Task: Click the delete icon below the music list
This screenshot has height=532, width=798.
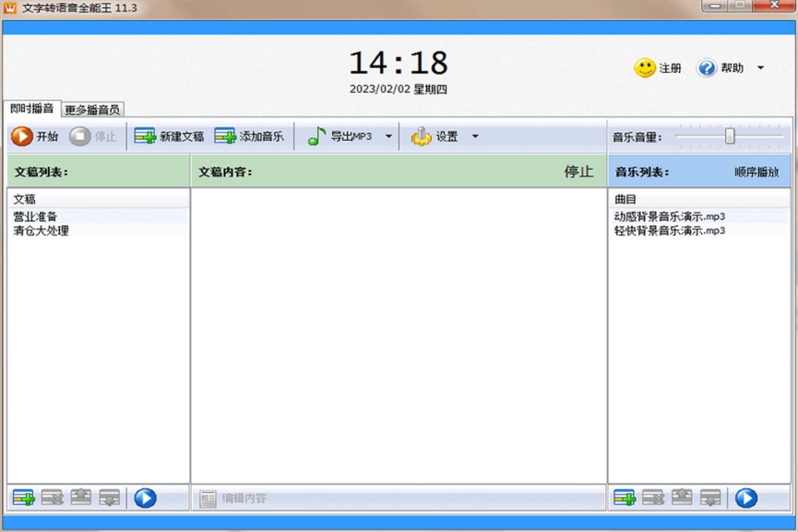Action: (653, 498)
